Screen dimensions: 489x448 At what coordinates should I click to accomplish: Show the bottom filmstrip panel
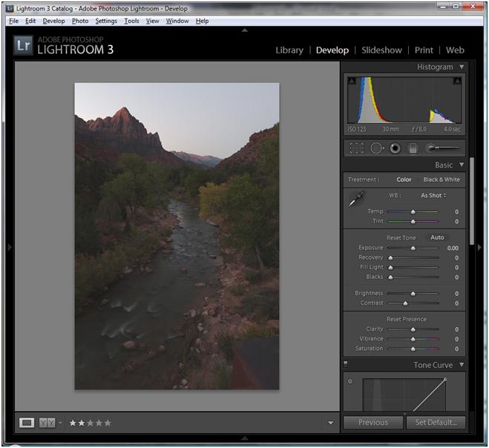(245, 438)
